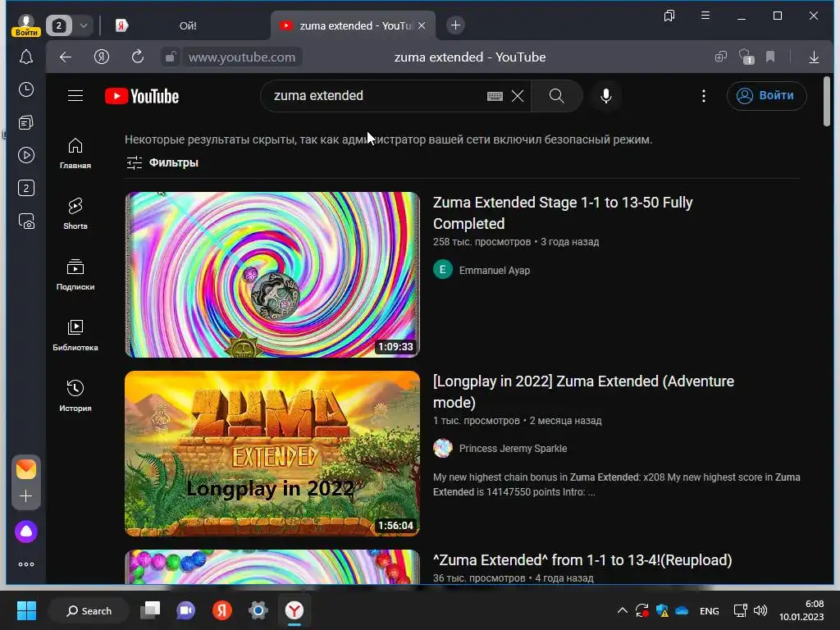Start voice search with the microphone
This screenshot has width=840, height=630.
[606, 96]
